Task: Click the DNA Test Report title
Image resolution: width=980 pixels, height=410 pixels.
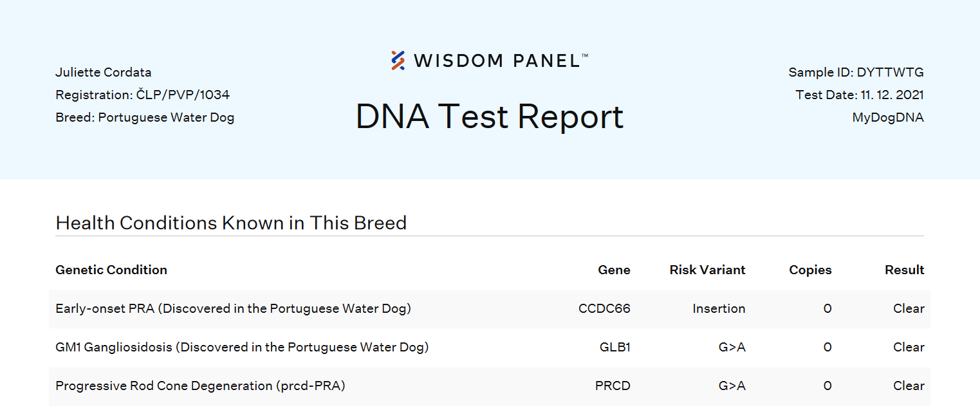Action: (x=490, y=116)
